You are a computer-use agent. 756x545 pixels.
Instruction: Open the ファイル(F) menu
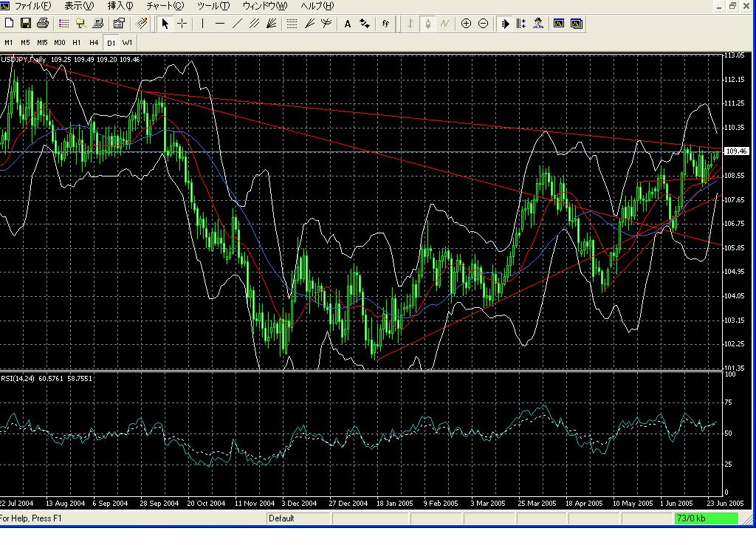click(32, 6)
